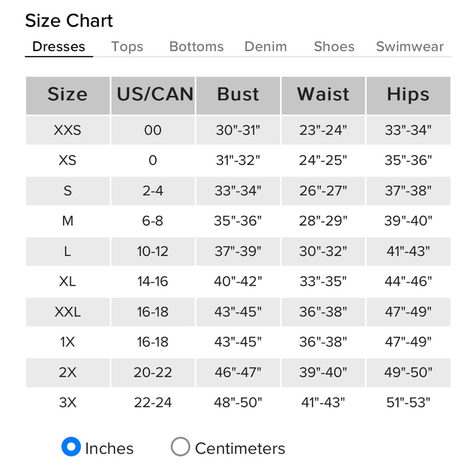Click the Inches label text
The width and height of the screenshot is (476, 476).
pyautogui.click(x=109, y=448)
